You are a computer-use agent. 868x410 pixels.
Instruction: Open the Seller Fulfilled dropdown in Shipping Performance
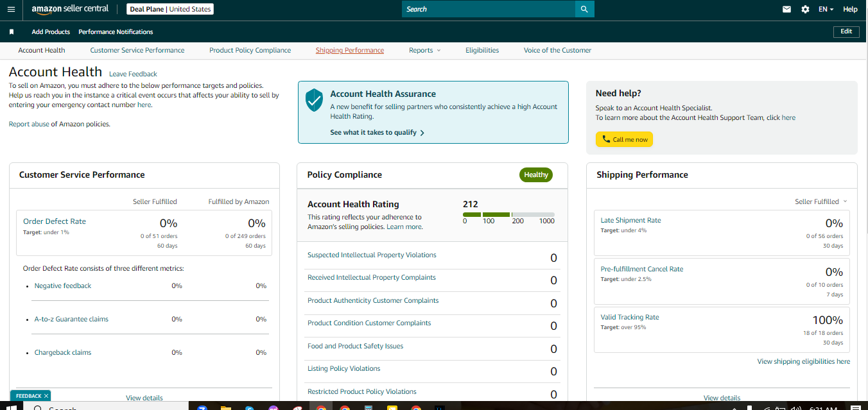pos(821,201)
